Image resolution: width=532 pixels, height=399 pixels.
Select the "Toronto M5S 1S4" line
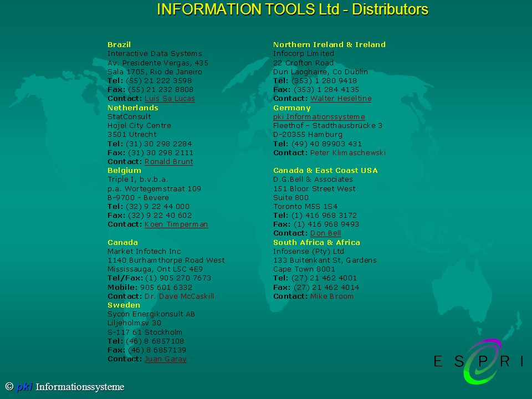(305, 207)
